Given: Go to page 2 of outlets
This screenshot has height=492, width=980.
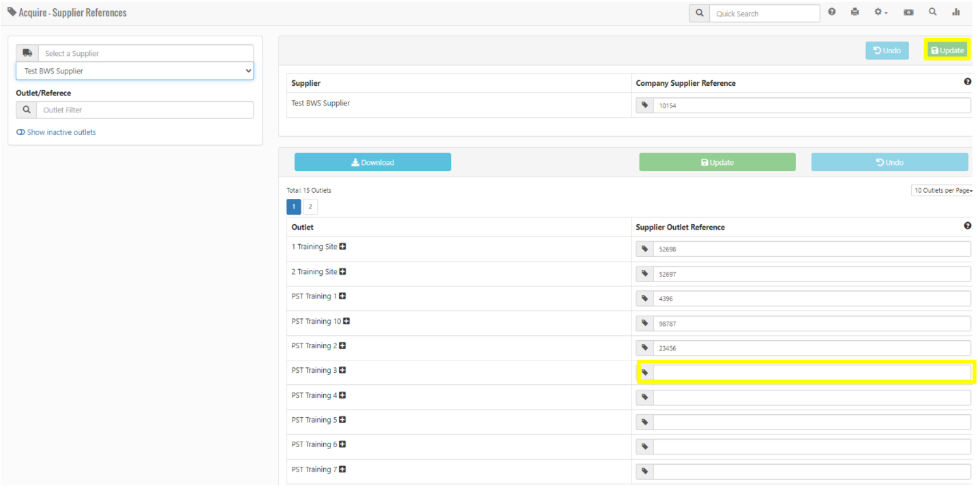Looking at the screenshot, I should click(x=310, y=207).
